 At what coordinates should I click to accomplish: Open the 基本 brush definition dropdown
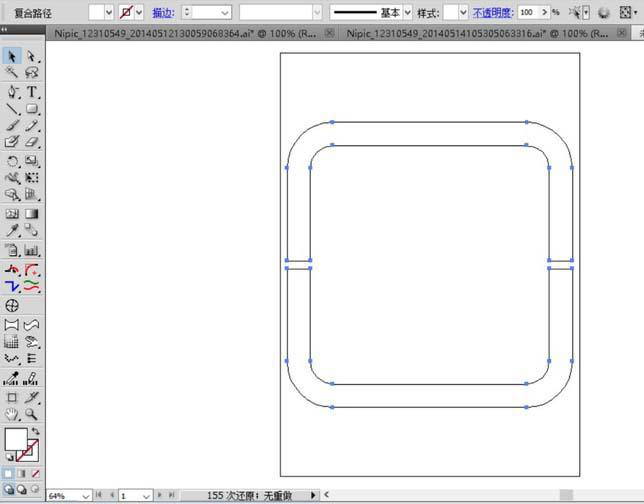407,13
